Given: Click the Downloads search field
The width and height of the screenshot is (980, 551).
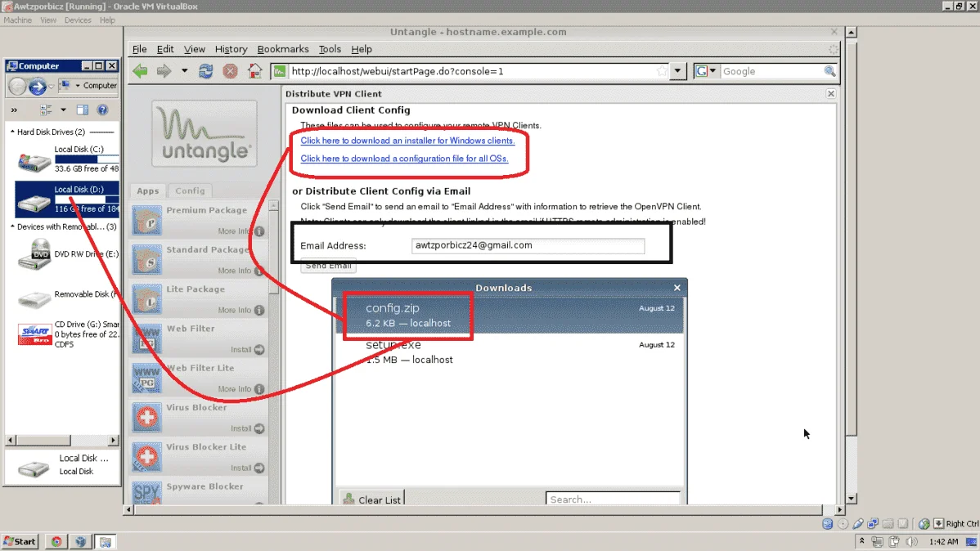Looking at the screenshot, I should [x=613, y=499].
